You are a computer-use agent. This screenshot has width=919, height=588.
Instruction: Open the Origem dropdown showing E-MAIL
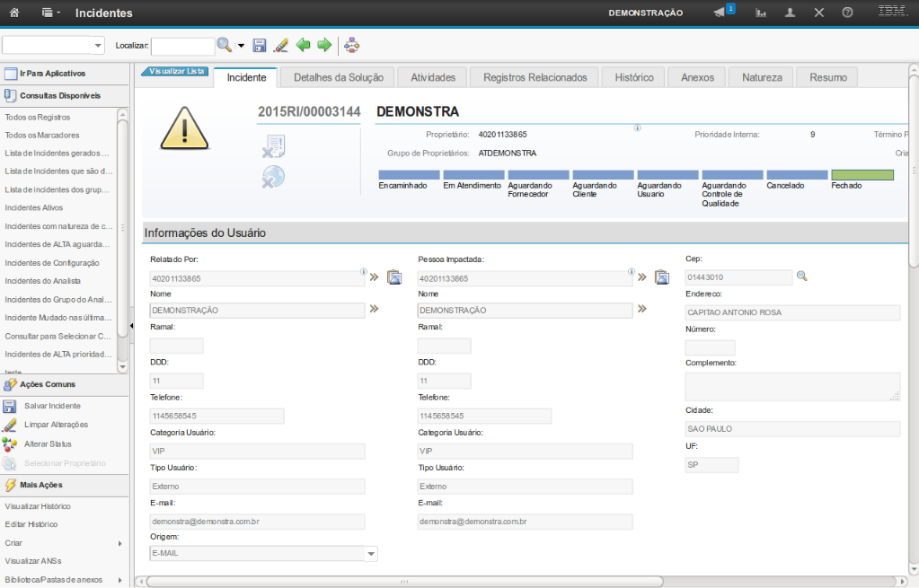coord(371,554)
